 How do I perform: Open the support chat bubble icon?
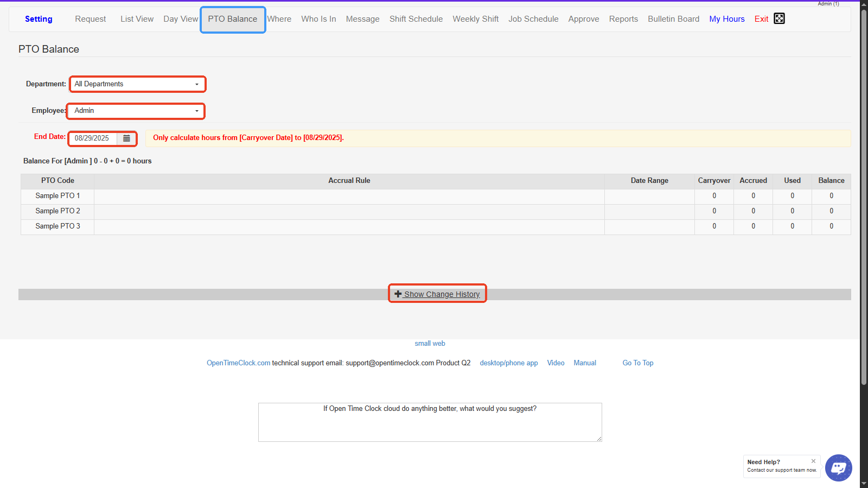click(838, 467)
